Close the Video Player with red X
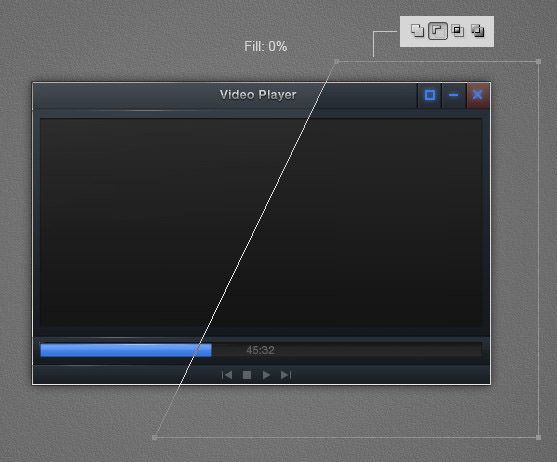The height and width of the screenshot is (462, 557). (477, 95)
